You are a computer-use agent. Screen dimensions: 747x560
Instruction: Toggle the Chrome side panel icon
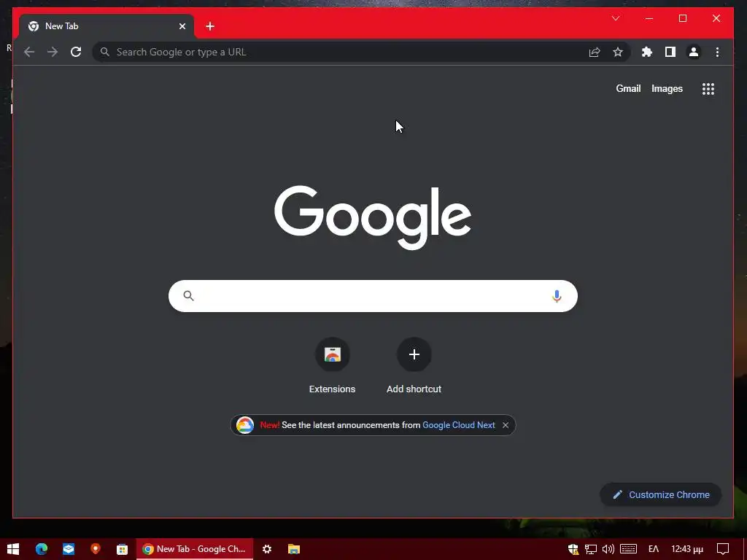(x=670, y=52)
